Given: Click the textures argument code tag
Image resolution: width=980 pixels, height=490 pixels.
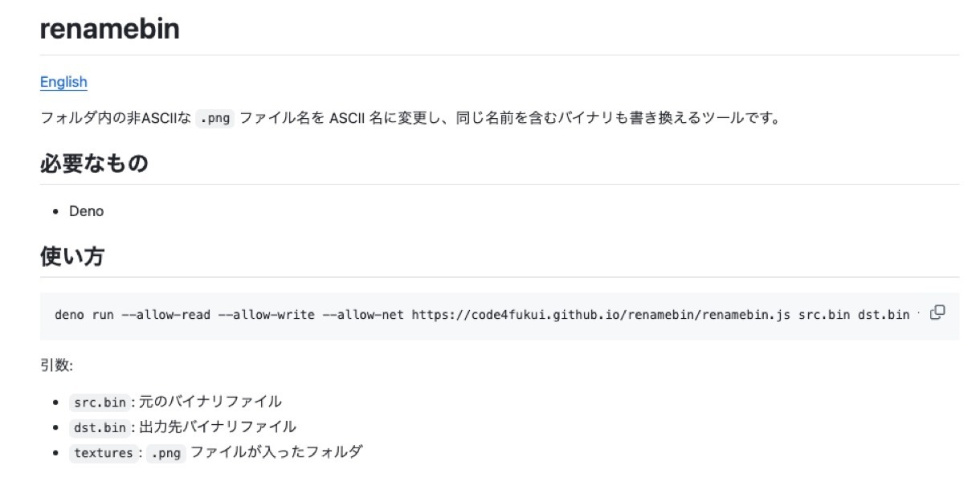Looking at the screenshot, I should tap(103, 453).
